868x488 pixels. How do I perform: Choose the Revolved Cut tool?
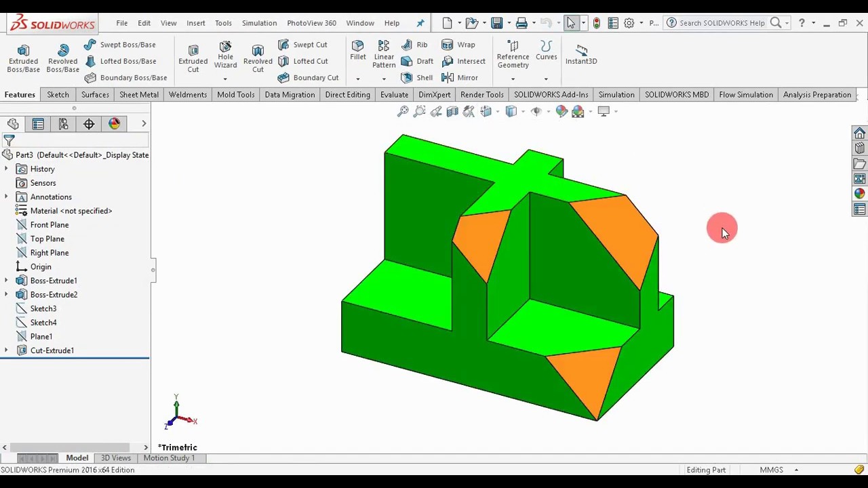[258, 58]
